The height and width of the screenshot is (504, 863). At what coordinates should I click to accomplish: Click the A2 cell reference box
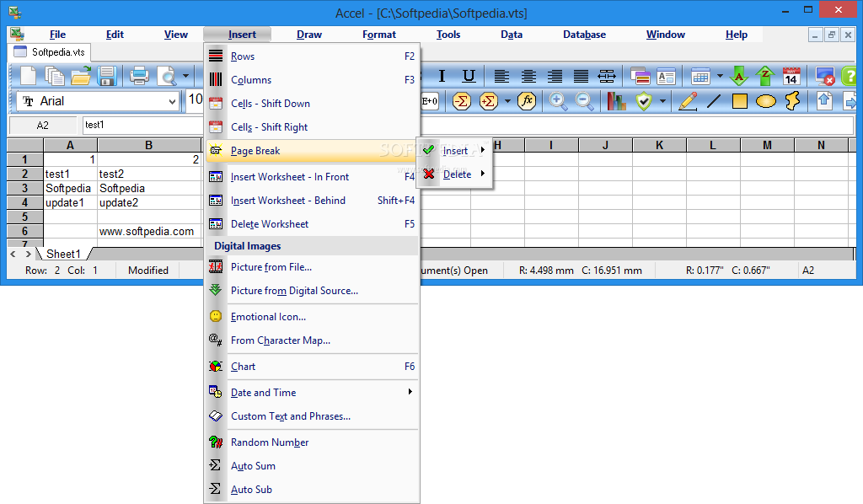(43, 125)
